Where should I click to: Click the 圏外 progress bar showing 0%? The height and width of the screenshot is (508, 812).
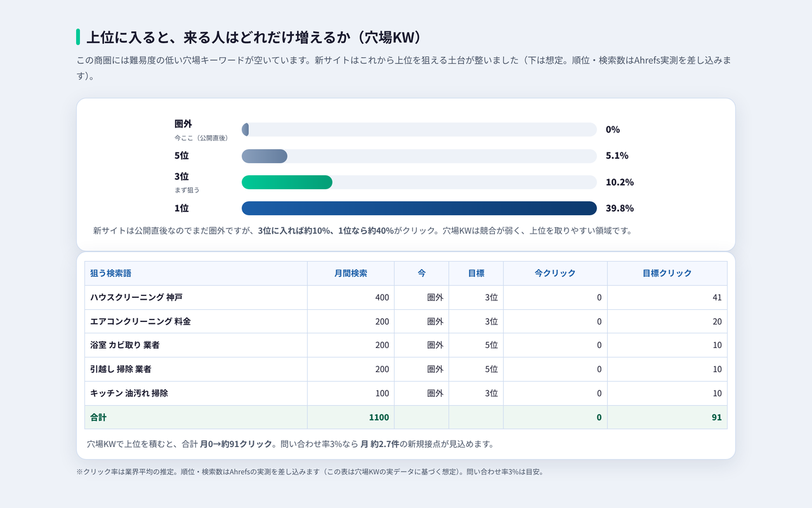click(419, 130)
